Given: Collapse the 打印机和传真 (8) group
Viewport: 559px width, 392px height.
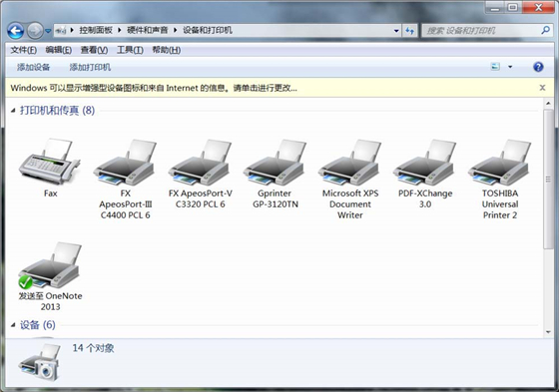Looking at the screenshot, I should tap(13, 111).
